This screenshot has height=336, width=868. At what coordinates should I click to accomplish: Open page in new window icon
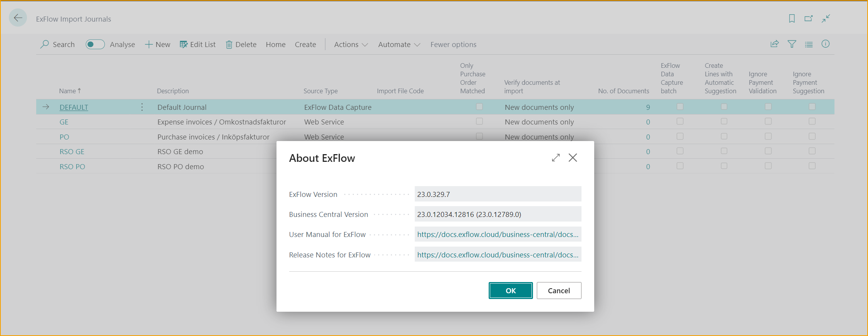(808, 18)
